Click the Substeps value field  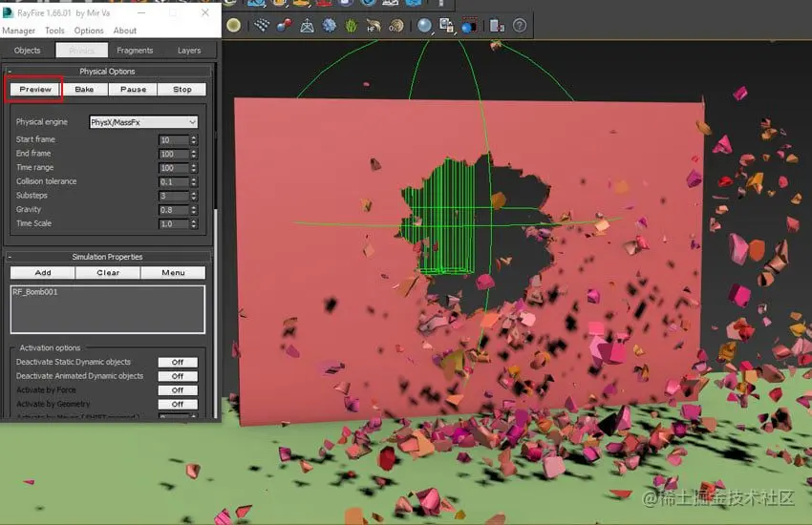click(174, 196)
